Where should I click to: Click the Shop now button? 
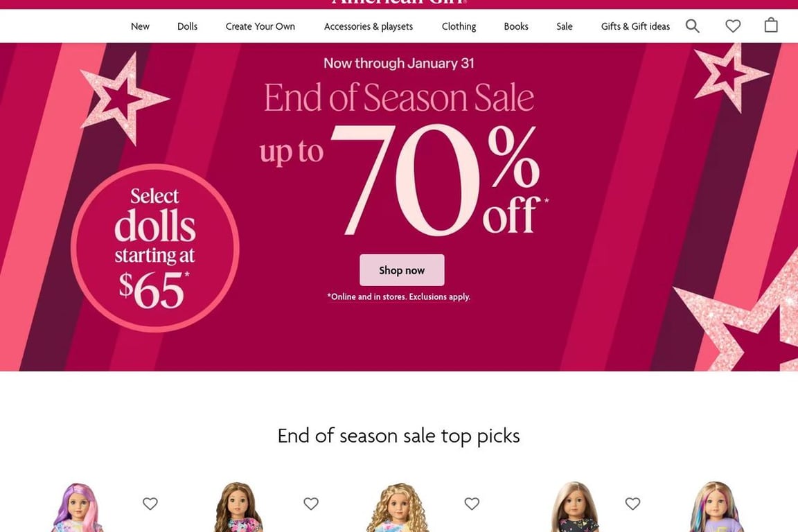coord(402,270)
